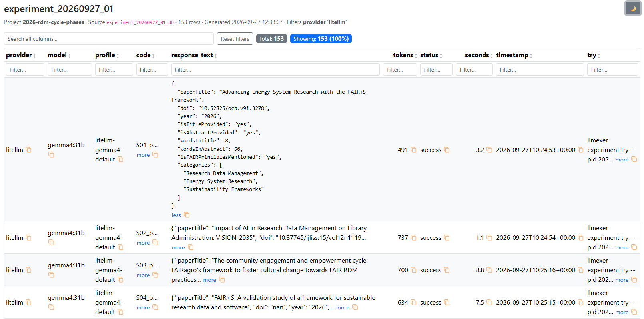The width and height of the screenshot is (644, 319).
Task: Copy code value S01_p...
Action: [155, 155]
